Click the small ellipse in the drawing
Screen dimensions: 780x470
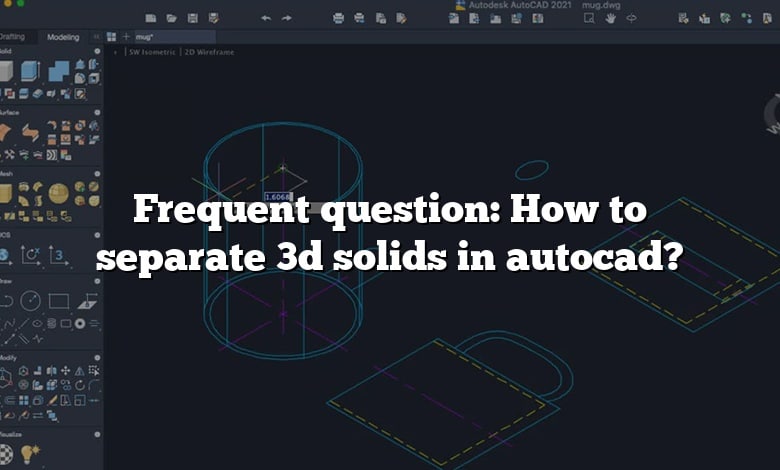click(x=532, y=170)
